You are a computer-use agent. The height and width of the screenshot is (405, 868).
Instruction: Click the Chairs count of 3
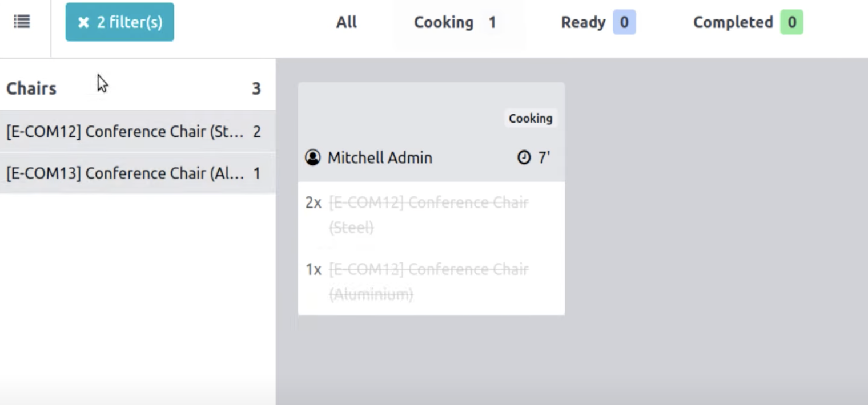click(256, 88)
